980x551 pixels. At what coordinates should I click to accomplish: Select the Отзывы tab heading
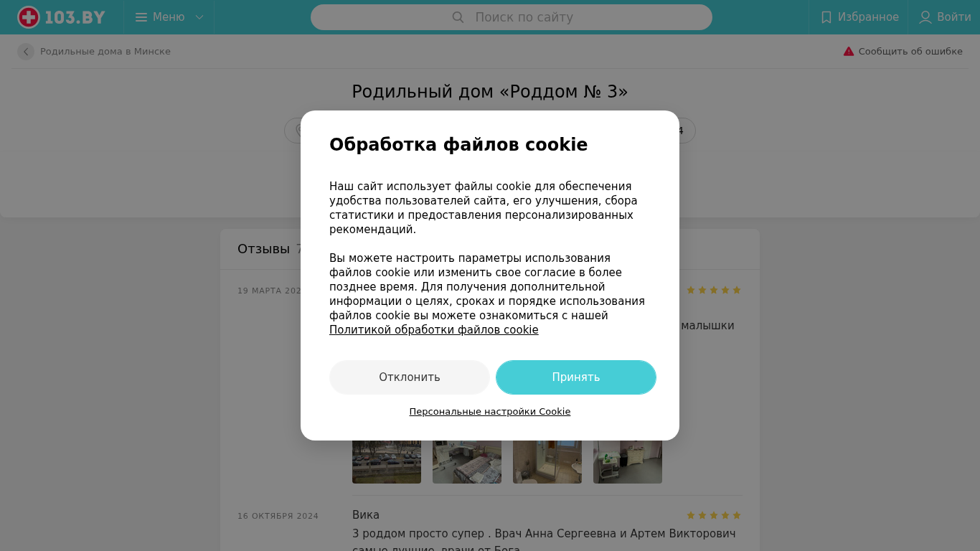[263, 249]
